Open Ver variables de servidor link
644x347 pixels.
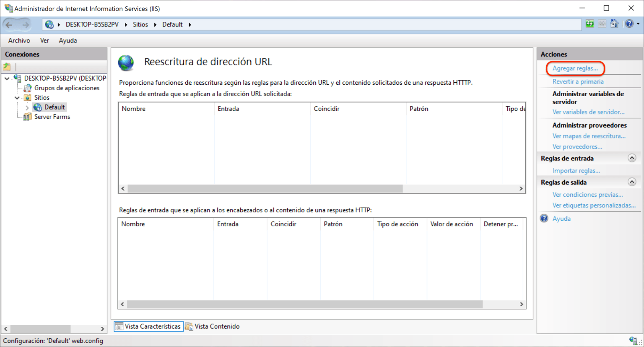point(589,112)
